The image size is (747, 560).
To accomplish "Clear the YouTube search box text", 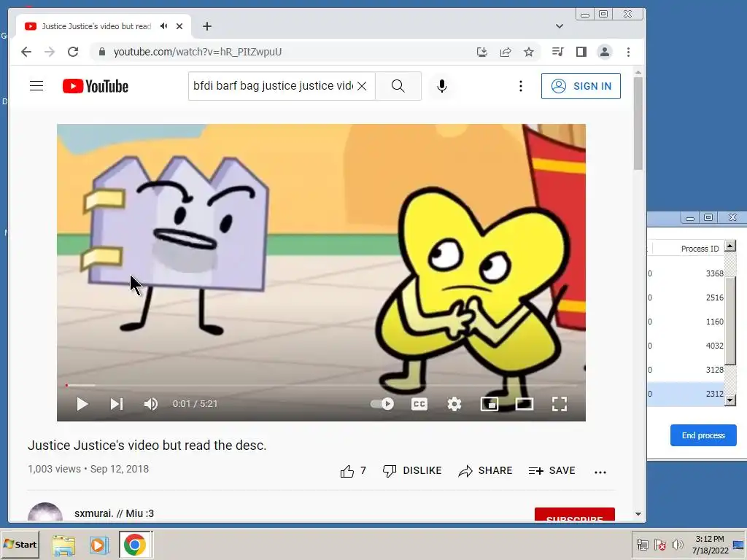I will pos(362,86).
